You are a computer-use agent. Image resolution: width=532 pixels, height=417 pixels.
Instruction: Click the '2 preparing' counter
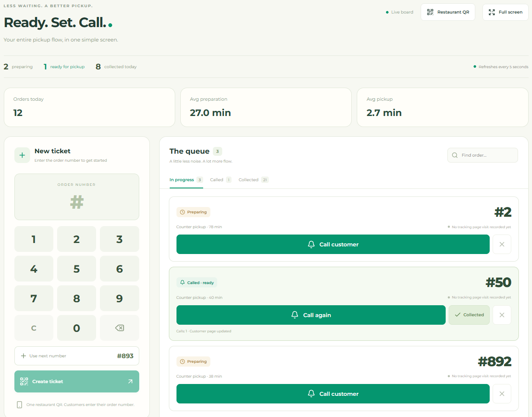click(x=18, y=67)
